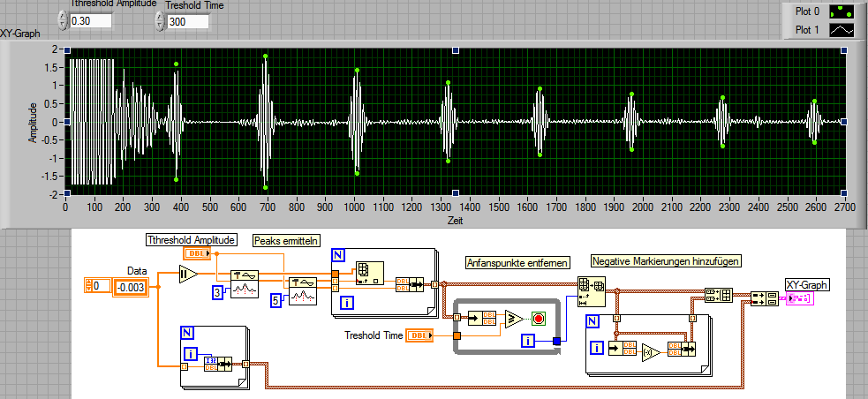
Task: Click the Absolute Value triangle node
Action: pyautogui.click(x=187, y=274)
